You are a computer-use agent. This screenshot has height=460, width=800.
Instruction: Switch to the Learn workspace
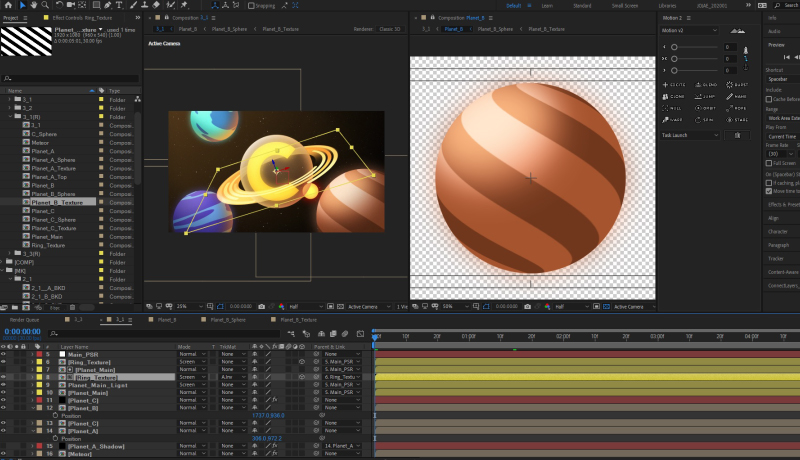tap(547, 6)
